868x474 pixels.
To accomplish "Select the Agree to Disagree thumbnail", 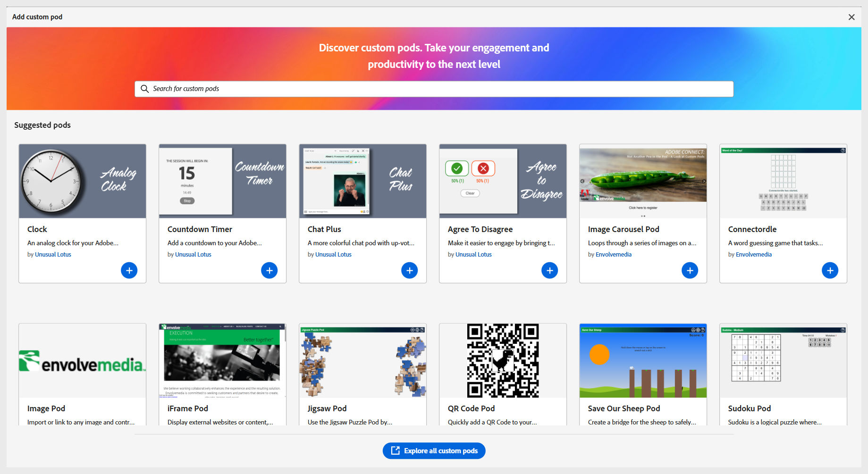I will point(503,181).
